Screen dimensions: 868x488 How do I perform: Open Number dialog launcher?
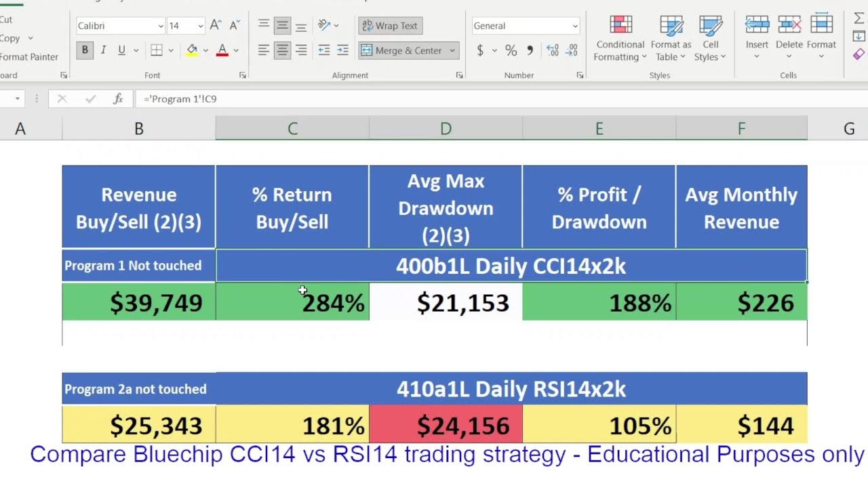coord(580,75)
